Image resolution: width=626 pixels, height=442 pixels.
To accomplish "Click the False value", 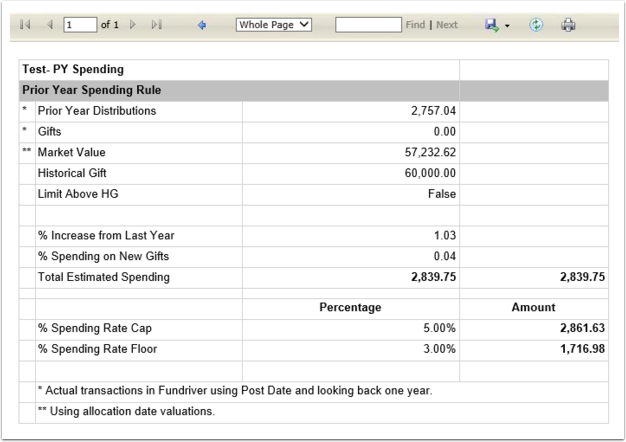I will coord(442,194).
